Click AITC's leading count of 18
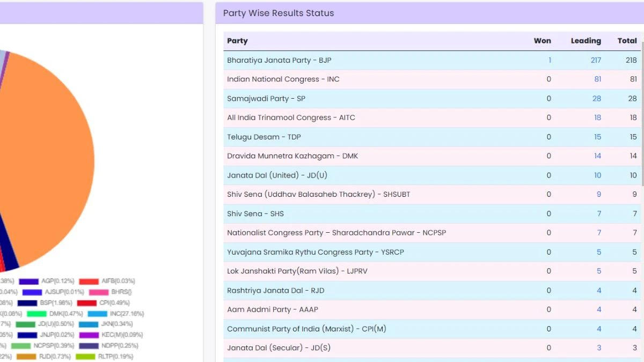The height and width of the screenshot is (362, 644). (x=597, y=117)
